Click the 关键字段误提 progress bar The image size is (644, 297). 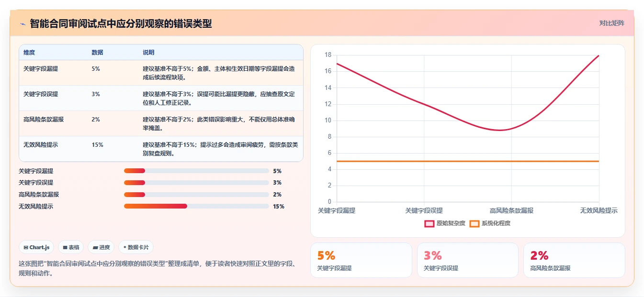pyautogui.click(x=196, y=183)
